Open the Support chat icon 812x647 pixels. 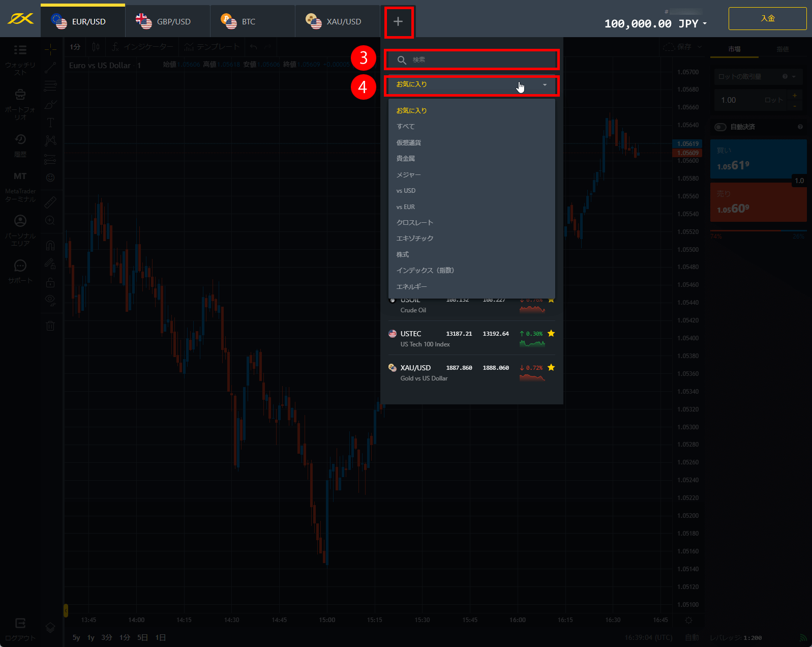point(20,266)
